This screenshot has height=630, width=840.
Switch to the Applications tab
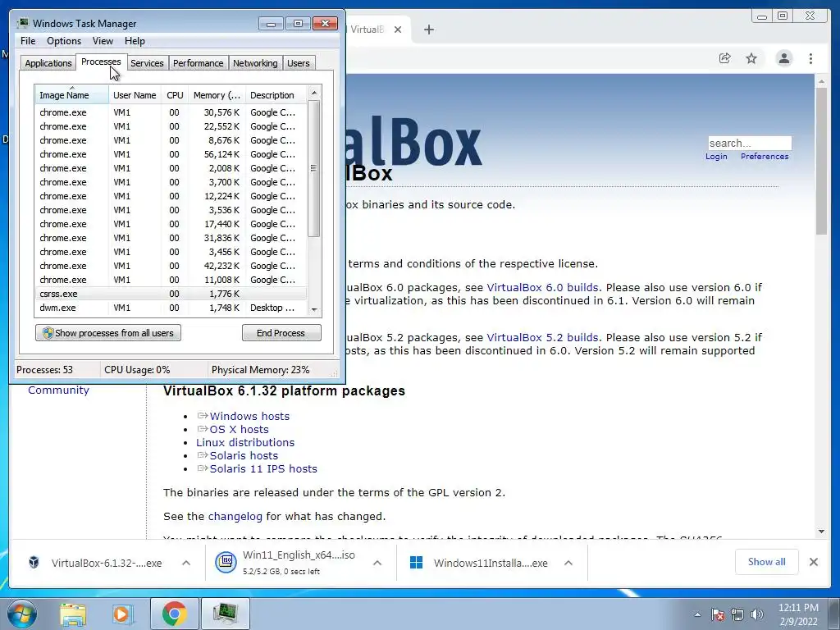click(x=48, y=63)
